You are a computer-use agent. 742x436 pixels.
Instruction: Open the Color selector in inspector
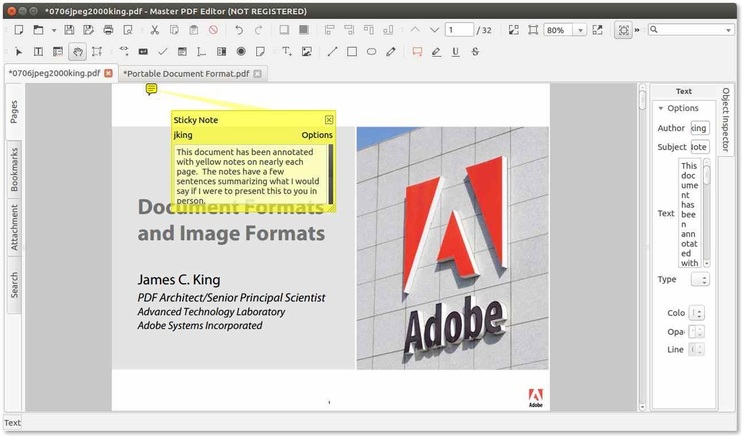click(x=697, y=313)
